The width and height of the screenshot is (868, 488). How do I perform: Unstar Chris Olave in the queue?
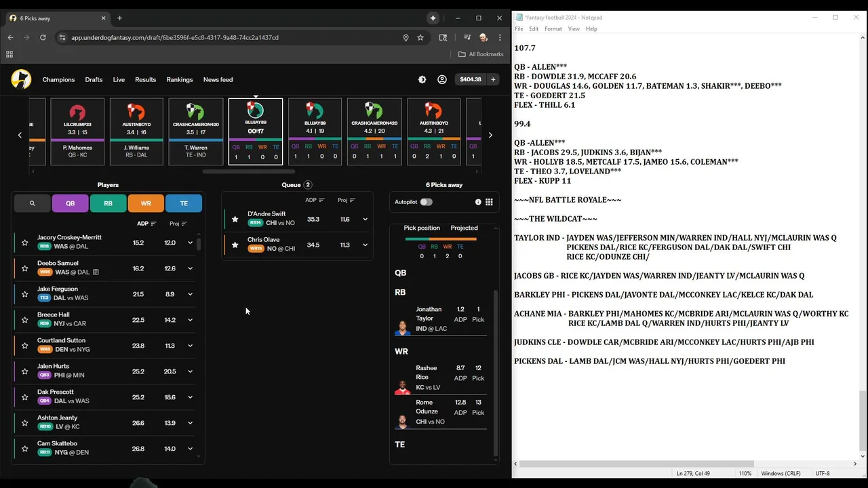point(235,245)
